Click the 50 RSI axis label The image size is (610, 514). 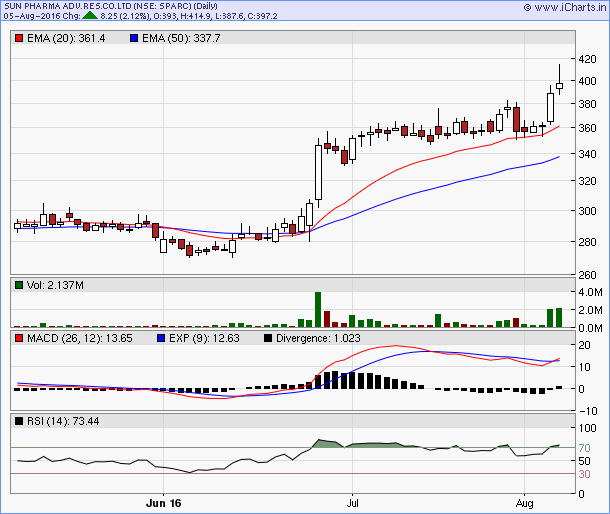pyautogui.click(x=584, y=461)
